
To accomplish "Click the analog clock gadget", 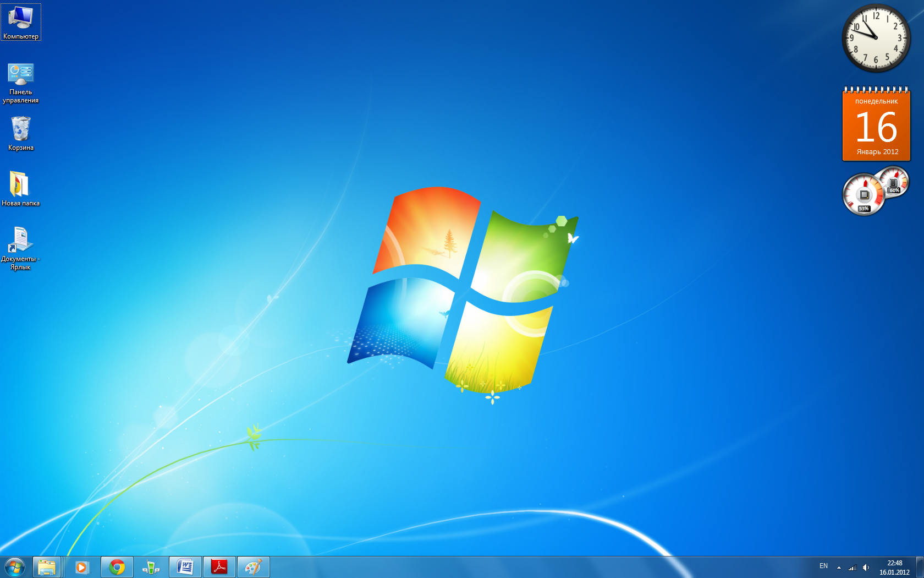I will 876,38.
